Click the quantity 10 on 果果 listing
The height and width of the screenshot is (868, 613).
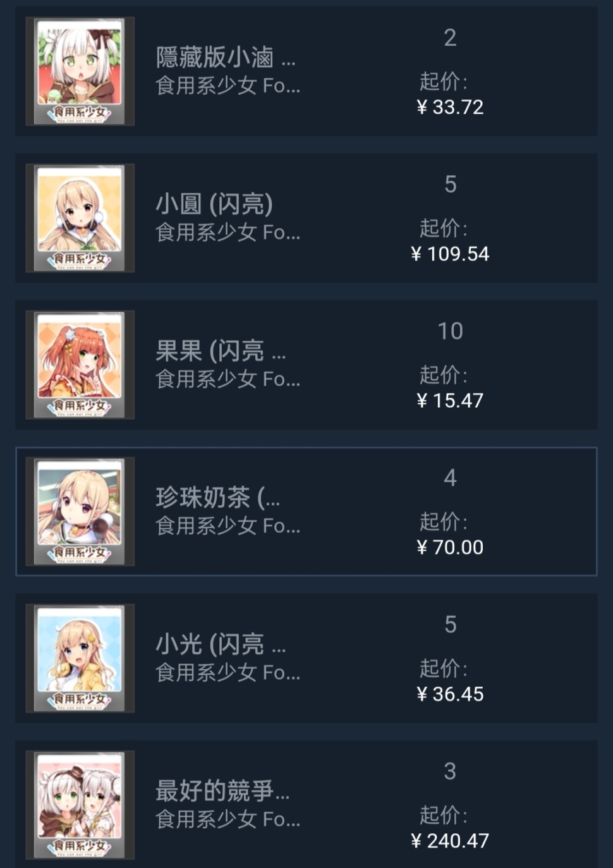450,331
